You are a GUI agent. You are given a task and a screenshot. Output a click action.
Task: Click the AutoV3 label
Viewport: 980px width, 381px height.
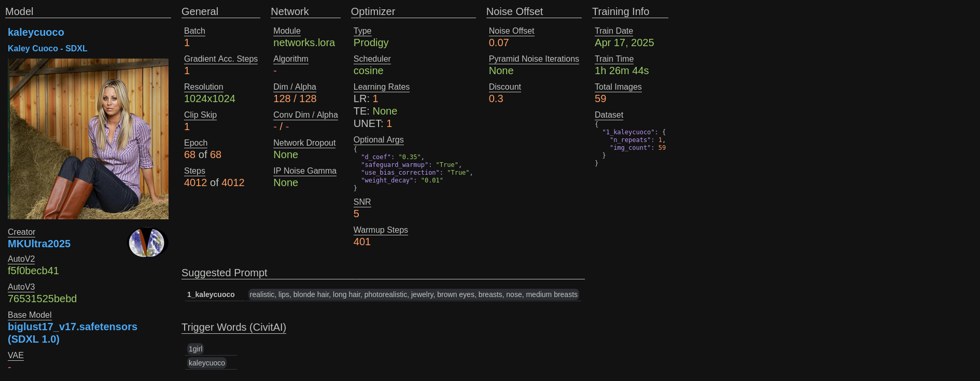pos(21,287)
